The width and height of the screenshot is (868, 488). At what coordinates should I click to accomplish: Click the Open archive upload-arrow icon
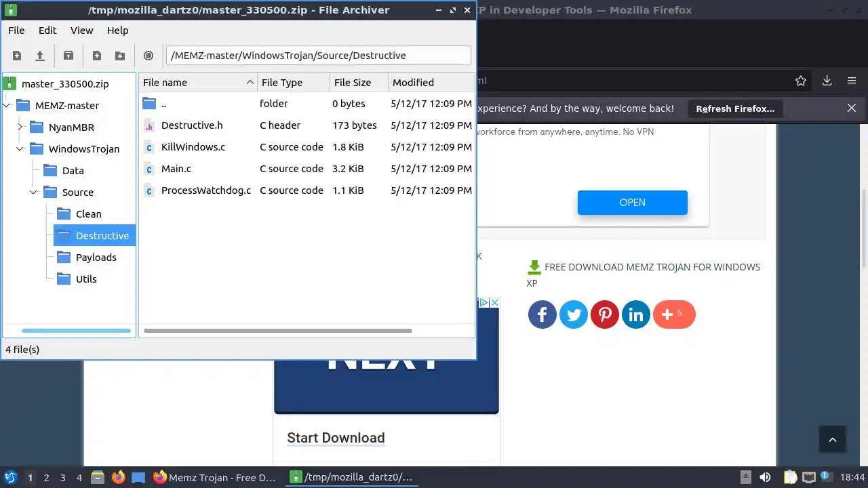click(x=40, y=56)
